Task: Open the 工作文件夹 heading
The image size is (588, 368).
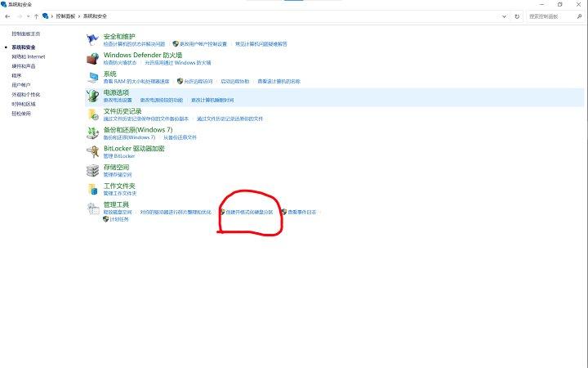Action: (x=119, y=186)
